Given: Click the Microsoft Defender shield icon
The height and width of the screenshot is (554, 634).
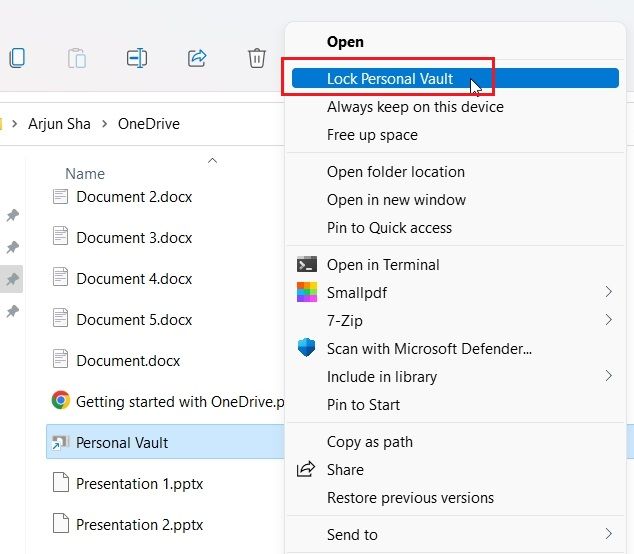Looking at the screenshot, I should [x=306, y=347].
